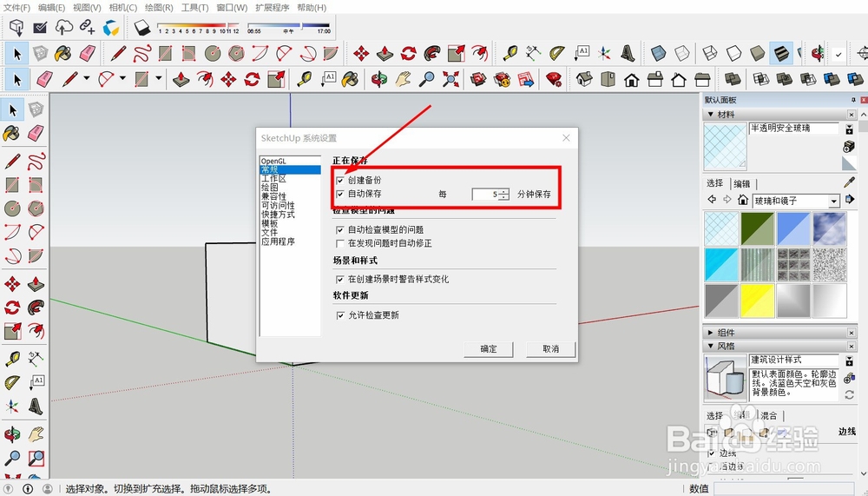Viewport: 868px width, 496px height.
Task: Click the 取消 button
Action: click(551, 349)
